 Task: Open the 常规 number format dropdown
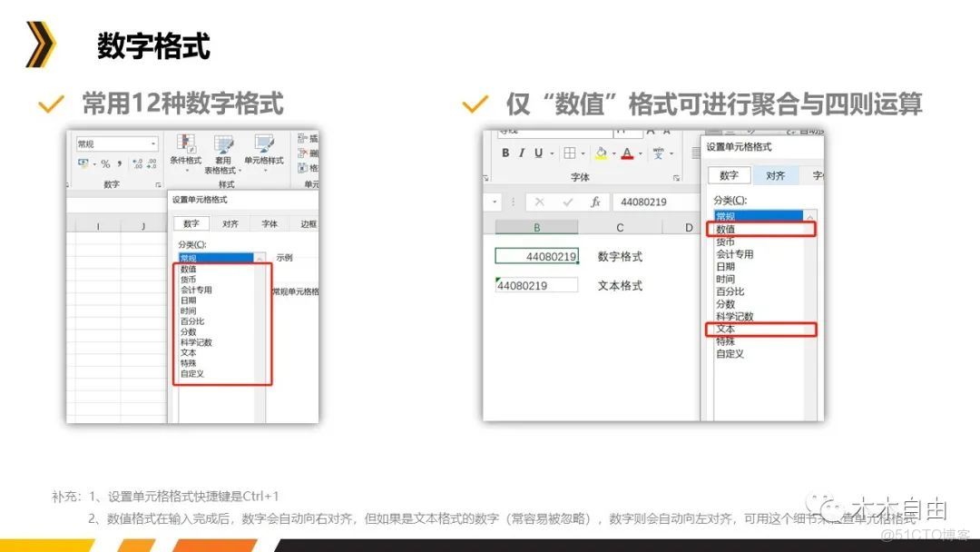pyautogui.click(x=152, y=143)
